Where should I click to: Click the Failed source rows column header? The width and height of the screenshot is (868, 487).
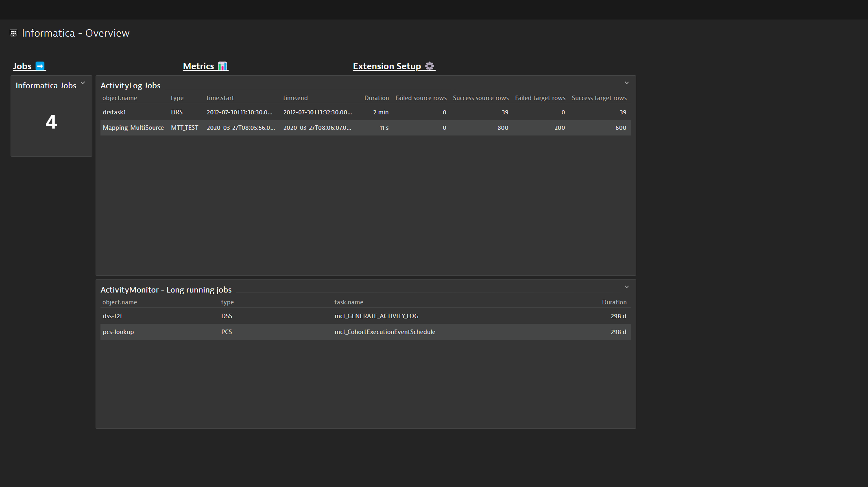coord(421,98)
